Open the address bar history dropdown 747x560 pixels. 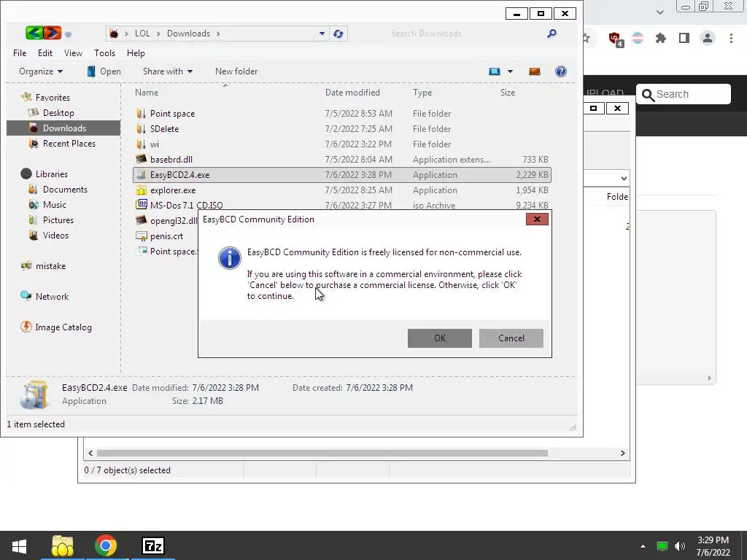322,34
